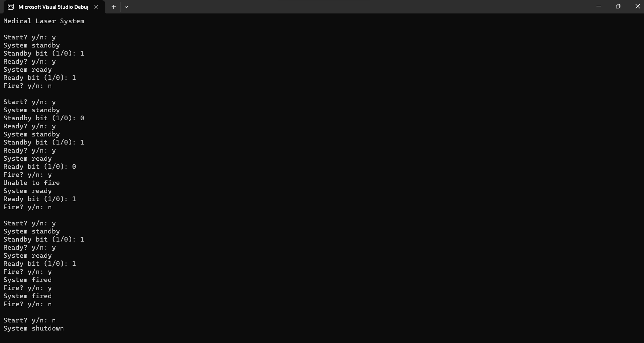Click the first 'Fire? y/n: n' line
This screenshot has width=644, height=343.
28,86
